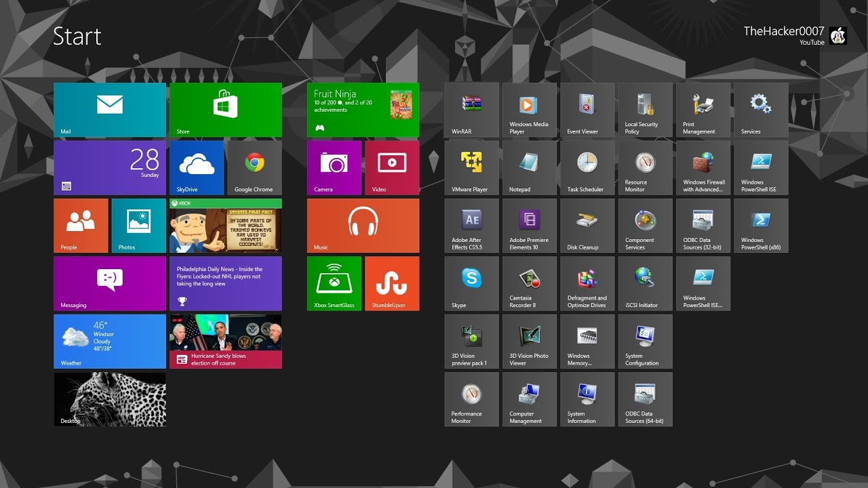Open Event Viewer tile

click(x=587, y=110)
